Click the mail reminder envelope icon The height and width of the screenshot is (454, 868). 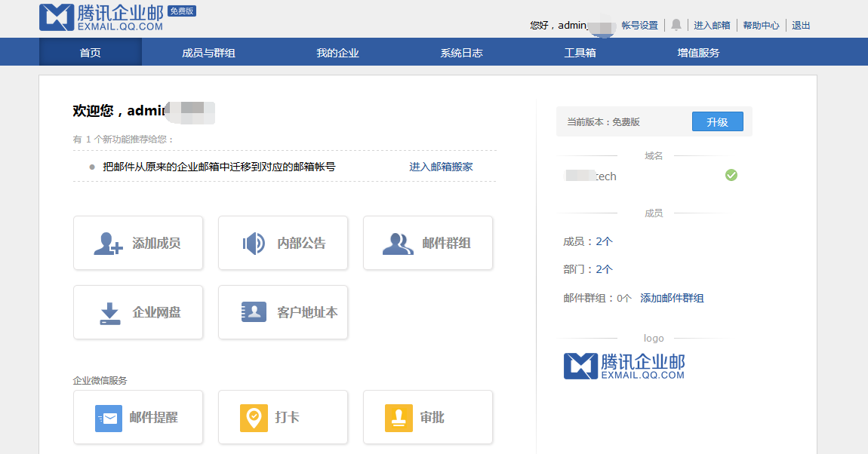pos(109,418)
